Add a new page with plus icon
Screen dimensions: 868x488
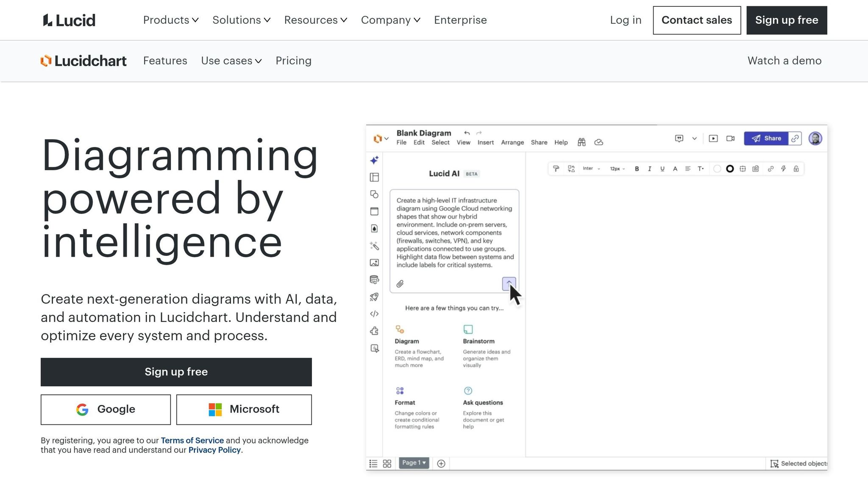click(441, 463)
